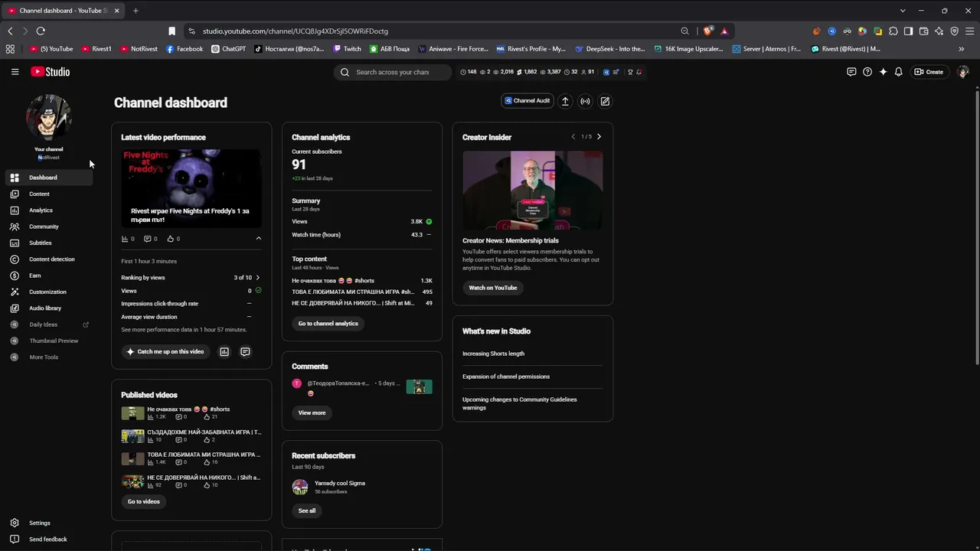This screenshot has width=980, height=551.
Task: Open the Dashboard sidebar item
Action: (x=47, y=178)
